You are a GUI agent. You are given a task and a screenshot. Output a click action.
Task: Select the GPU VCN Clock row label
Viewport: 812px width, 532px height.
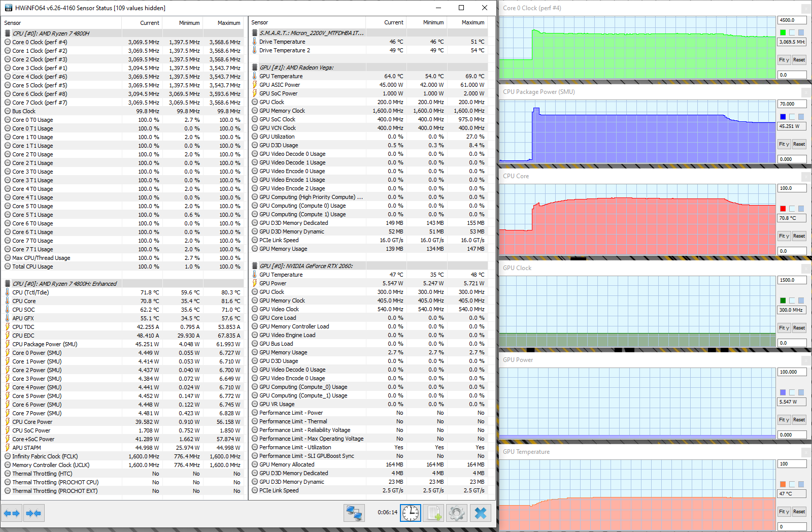click(278, 128)
